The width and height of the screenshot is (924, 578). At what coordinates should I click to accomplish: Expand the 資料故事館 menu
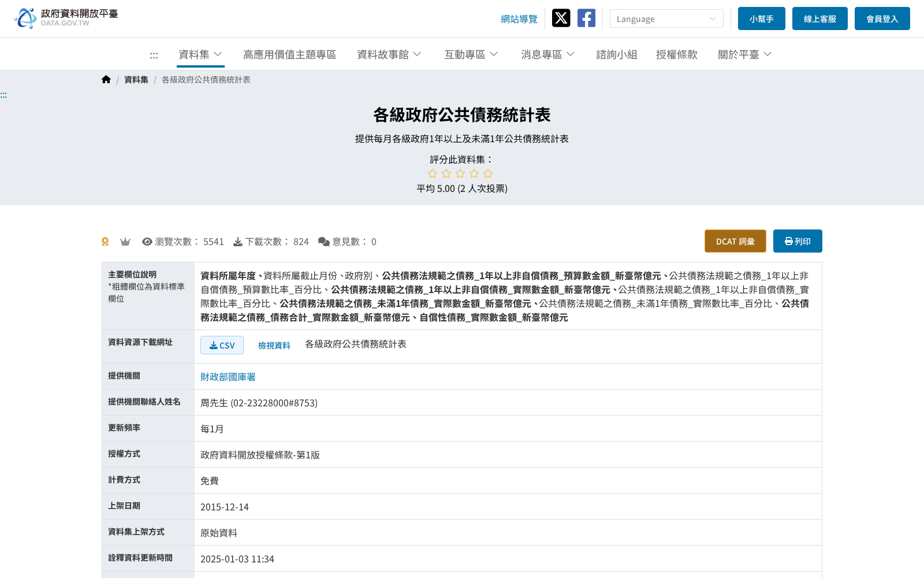[389, 54]
